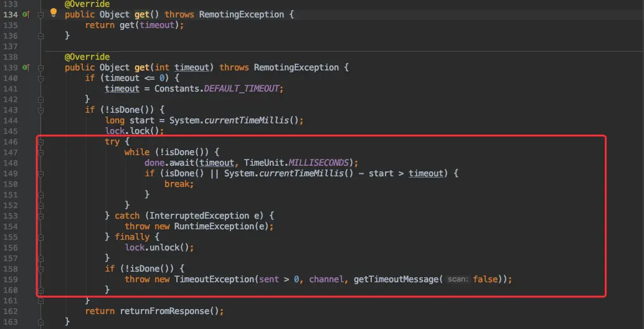
Task: Fold the timeout <= 0 if block, line 140
Action: pyautogui.click(x=40, y=79)
